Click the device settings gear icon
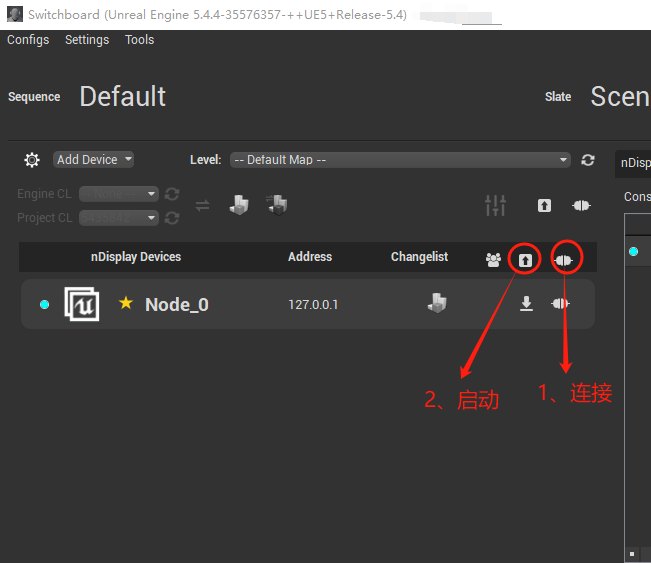Image resolution: width=651 pixels, height=563 pixels. [x=32, y=160]
